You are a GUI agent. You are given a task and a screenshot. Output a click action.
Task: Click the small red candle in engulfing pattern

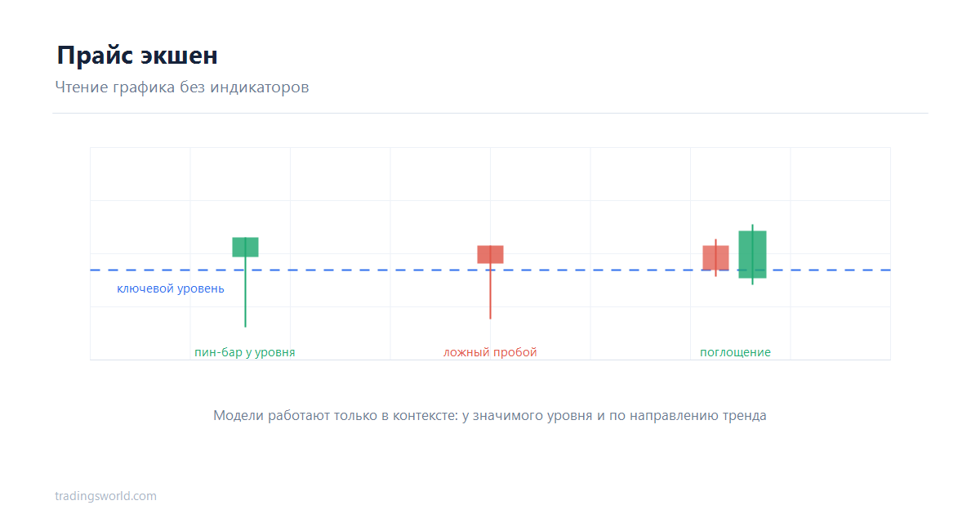[715, 257]
